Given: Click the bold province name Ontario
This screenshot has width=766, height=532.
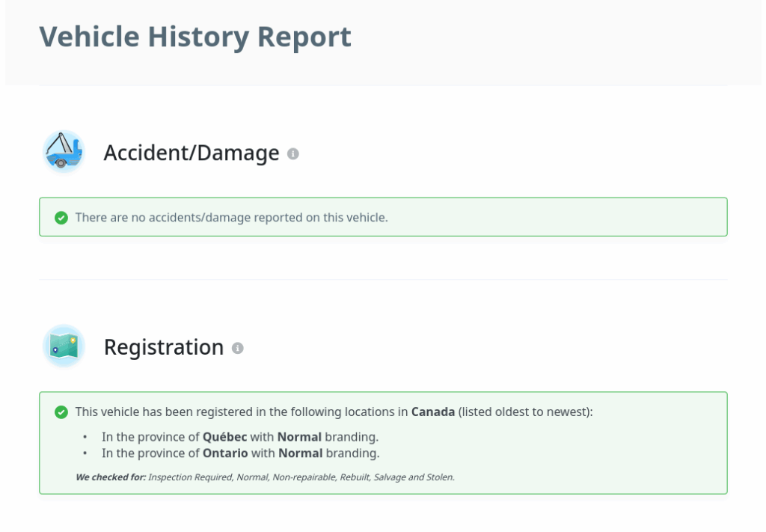Looking at the screenshot, I should click(x=225, y=453).
